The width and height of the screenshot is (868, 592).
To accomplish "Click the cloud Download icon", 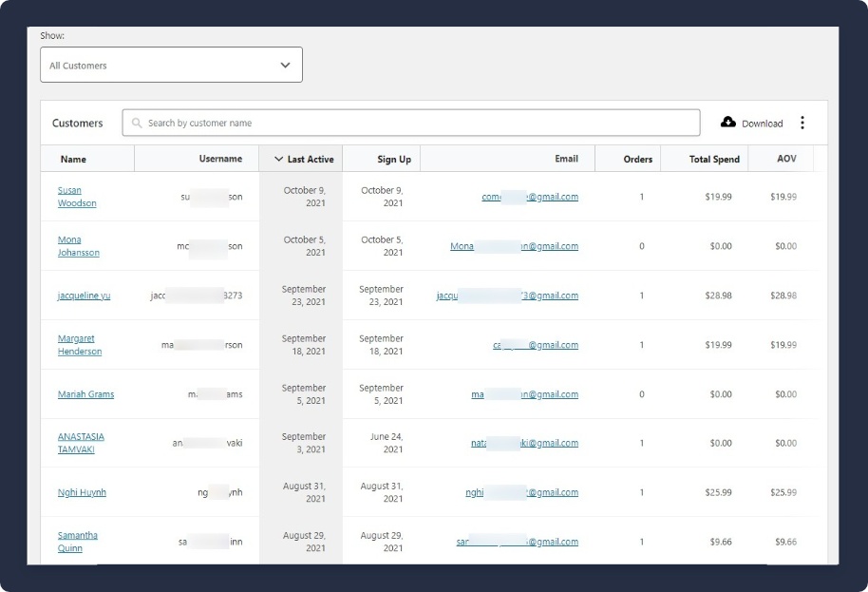I will coord(728,123).
